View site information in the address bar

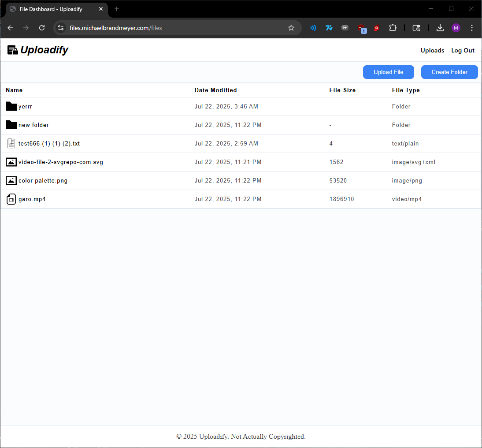tap(61, 28)
